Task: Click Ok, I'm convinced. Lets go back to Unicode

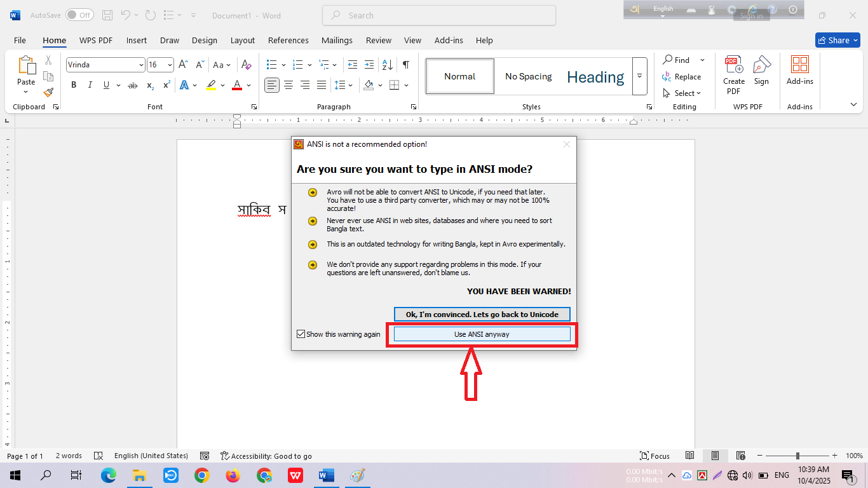Action: [482, 315]
